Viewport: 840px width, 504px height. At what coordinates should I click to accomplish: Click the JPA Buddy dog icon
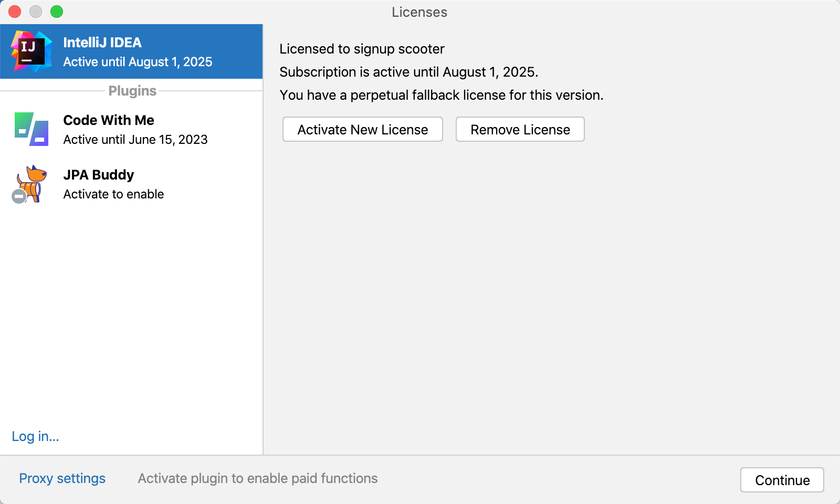(x=29, y=184)
